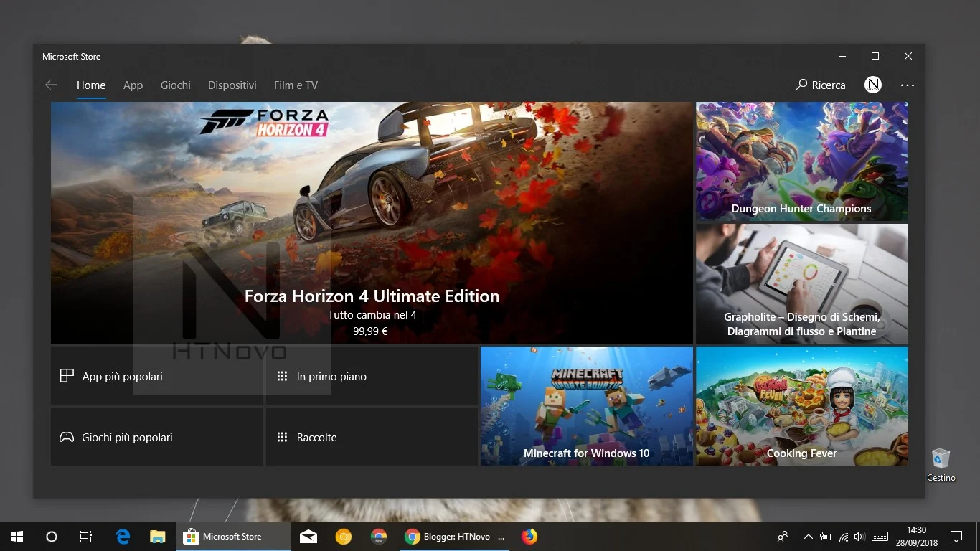Open App più popolari
The image size is (980, 551).
(x=156, y=376)
